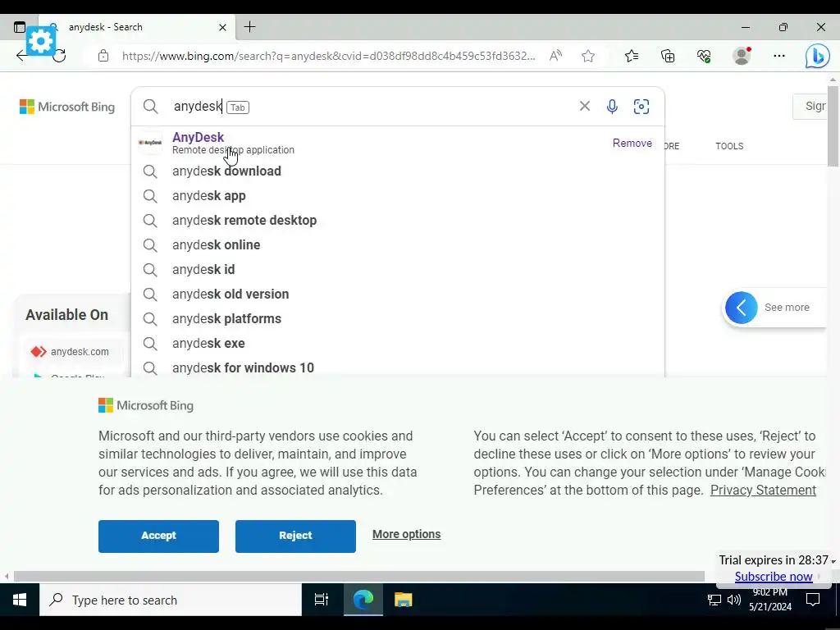The height and width of the screenshot is (630, 840).
Task: Clear the search box text
Action: (584, 106)
